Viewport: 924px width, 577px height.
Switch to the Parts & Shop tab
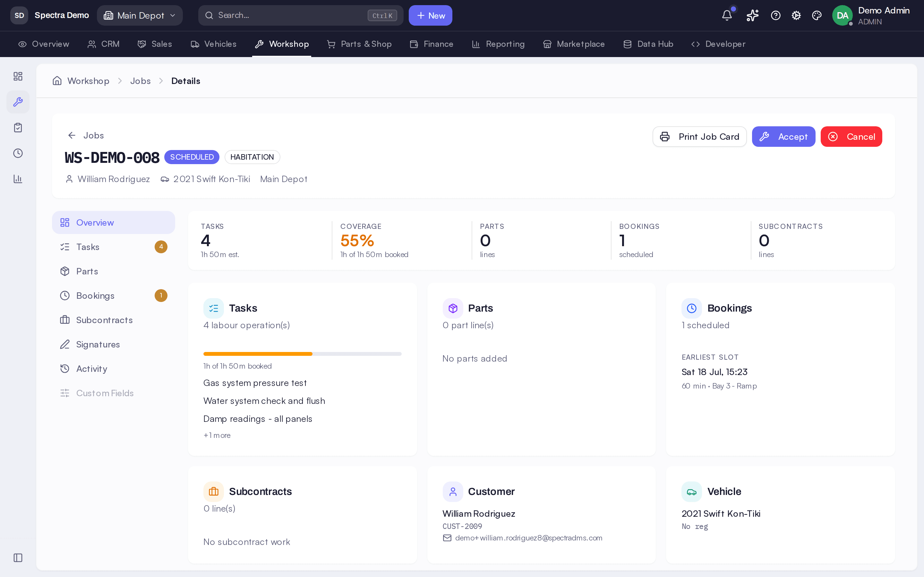click(x=359, y=44)
